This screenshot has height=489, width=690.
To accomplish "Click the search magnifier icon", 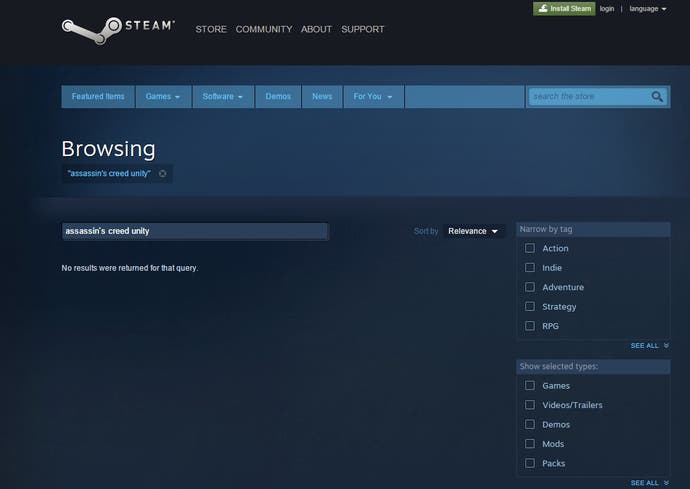I will pyautogui.click(x=657, y=96).
